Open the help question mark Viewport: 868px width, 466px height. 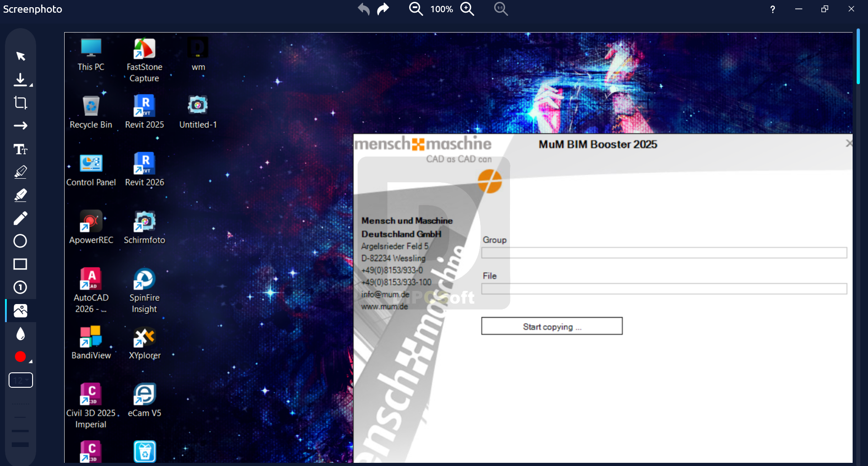[773, 9]
